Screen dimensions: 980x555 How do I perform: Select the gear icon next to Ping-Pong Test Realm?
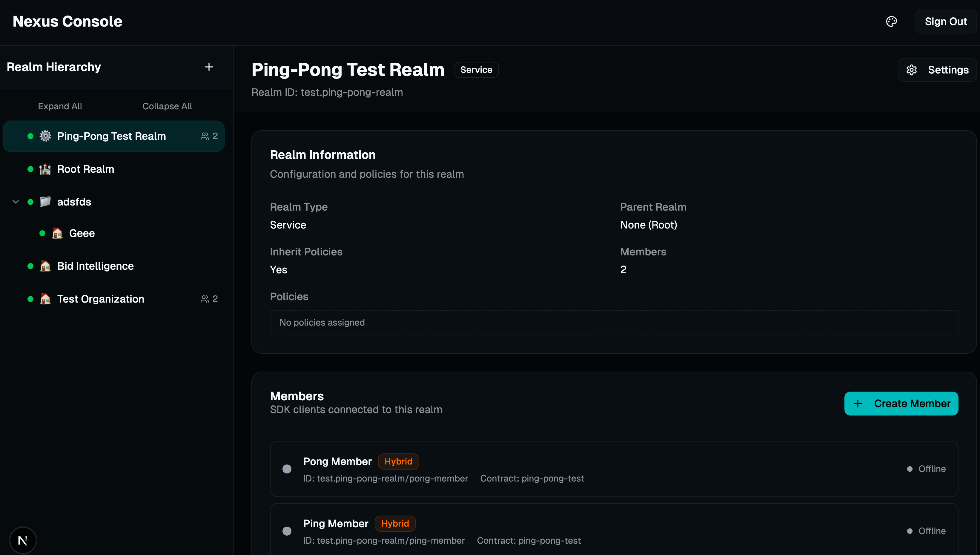pyautogui.click(x=45, y=136)
